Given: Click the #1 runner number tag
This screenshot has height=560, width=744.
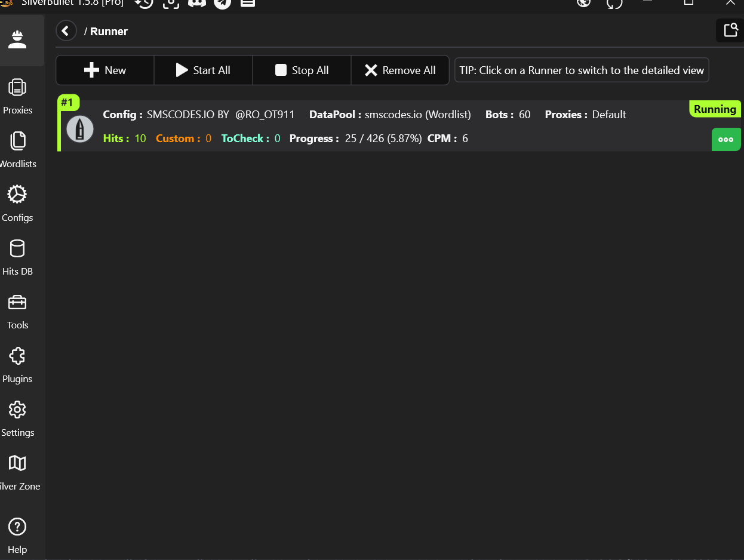Looking at the screenshot, I should (x=67, y=103).
